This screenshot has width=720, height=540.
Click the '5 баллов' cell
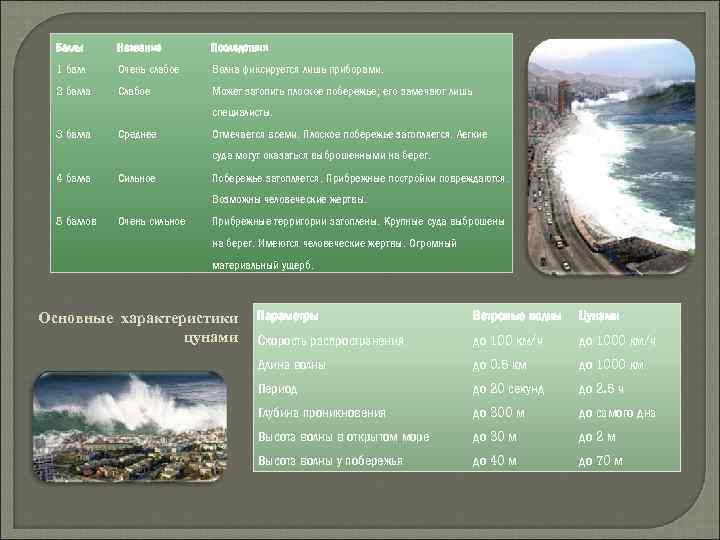point(76,221)
